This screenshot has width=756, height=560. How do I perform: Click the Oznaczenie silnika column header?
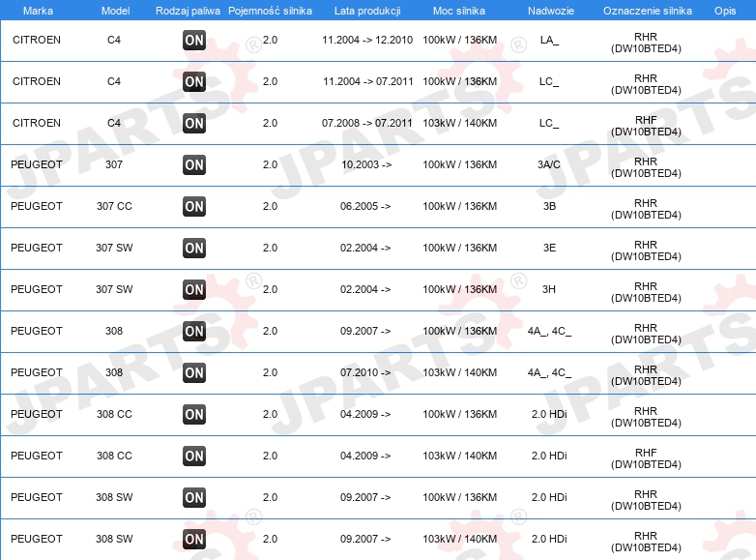point(647,11)
